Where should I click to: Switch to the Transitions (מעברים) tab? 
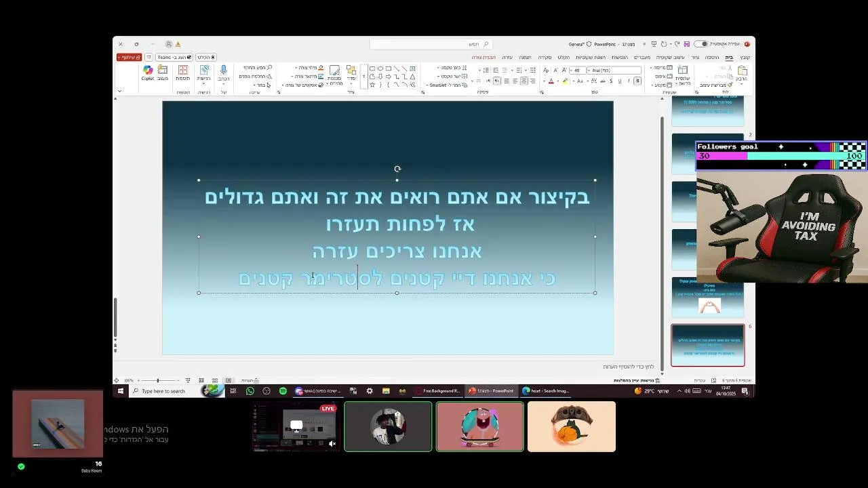point(642,57)
